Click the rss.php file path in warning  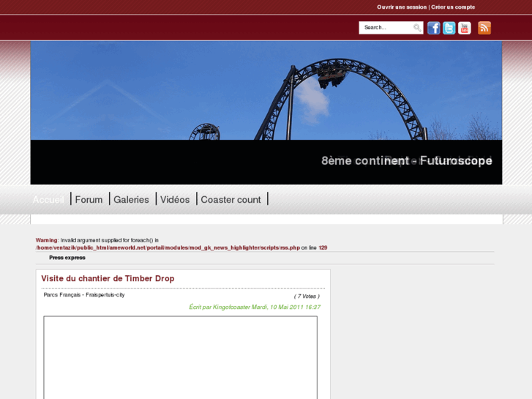[168, 248]
